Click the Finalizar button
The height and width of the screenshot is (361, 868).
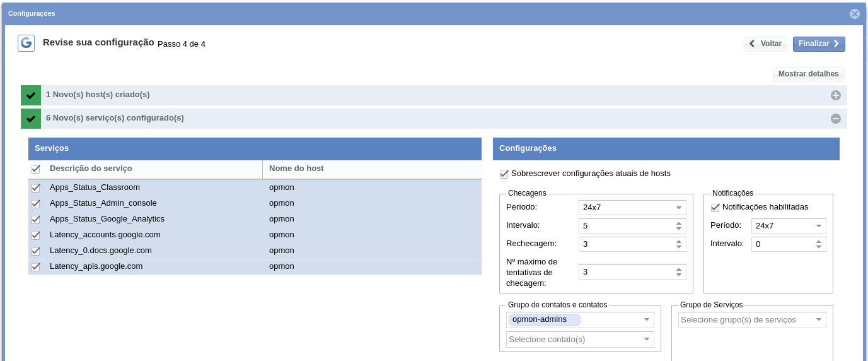(818, 44)
